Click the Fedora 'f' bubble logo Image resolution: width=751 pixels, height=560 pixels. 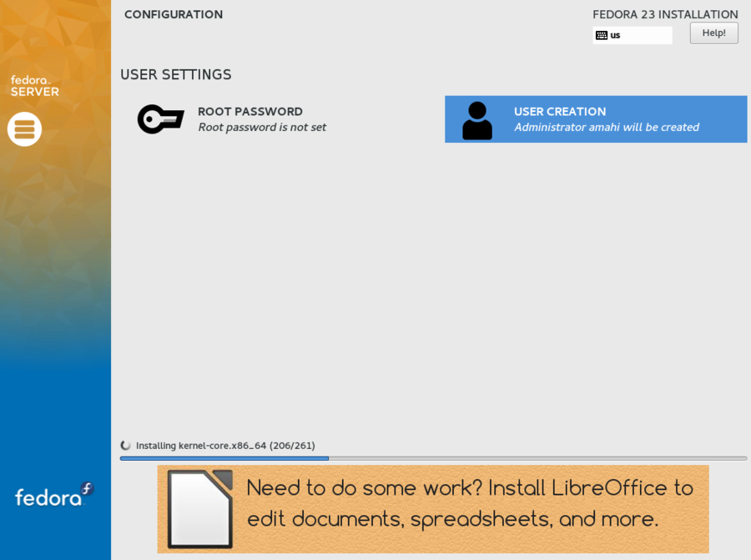(x=87, y=488)
